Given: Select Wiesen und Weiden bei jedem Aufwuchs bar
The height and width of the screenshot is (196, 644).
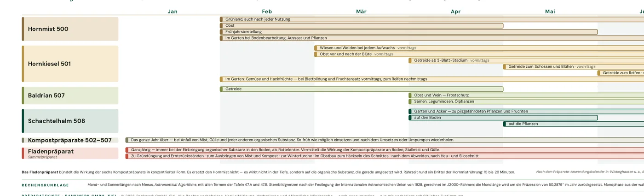Looking at the screenshot, I should pos(479,48).
